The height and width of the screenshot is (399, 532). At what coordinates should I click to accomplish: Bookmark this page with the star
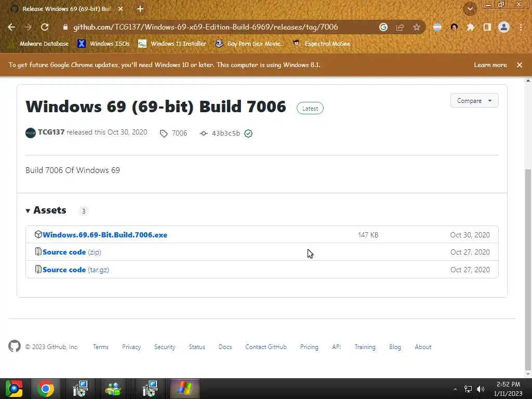[x=417, y=27]
